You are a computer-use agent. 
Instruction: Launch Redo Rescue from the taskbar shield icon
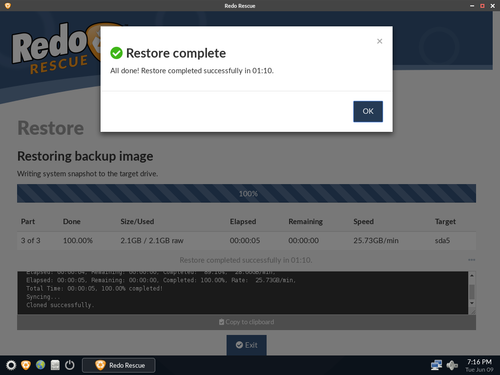pyautogui.click(x=26, y=365)
